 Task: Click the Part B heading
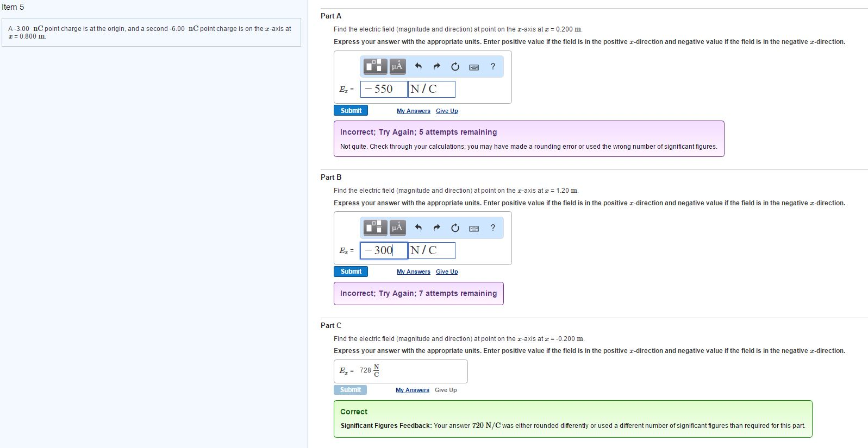[331, 177]
